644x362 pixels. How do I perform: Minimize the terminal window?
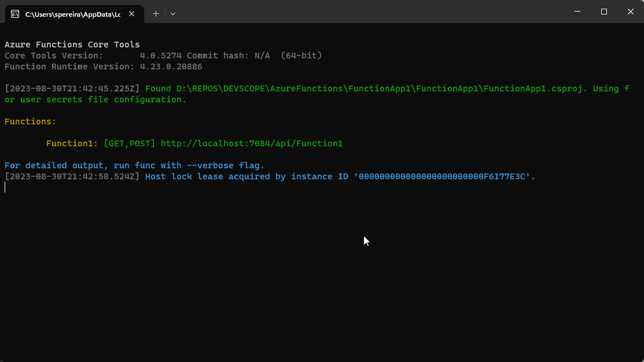(x=577, y=12)
